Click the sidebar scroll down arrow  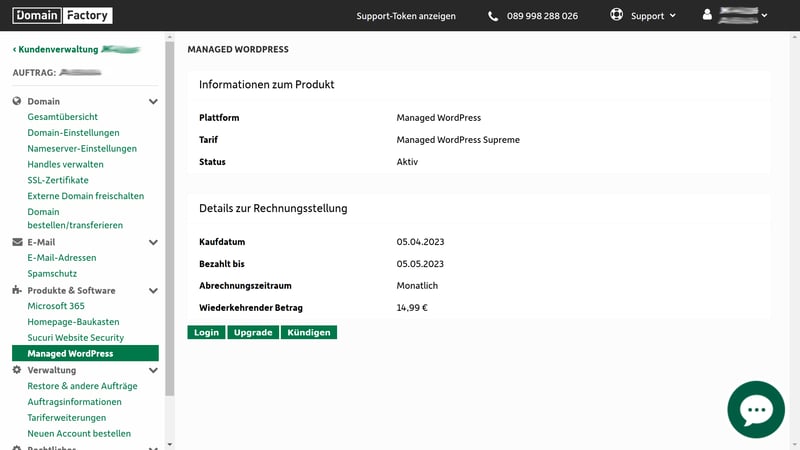169,444
